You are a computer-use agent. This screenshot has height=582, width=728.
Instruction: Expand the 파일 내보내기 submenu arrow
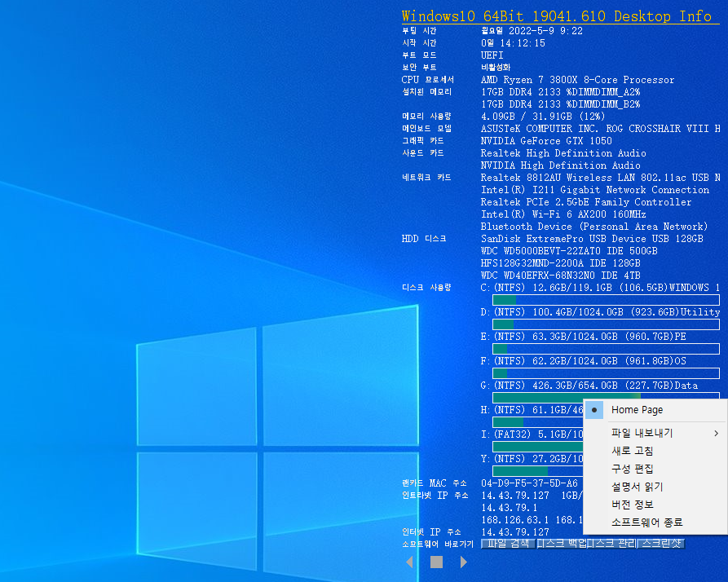[717, 433]
